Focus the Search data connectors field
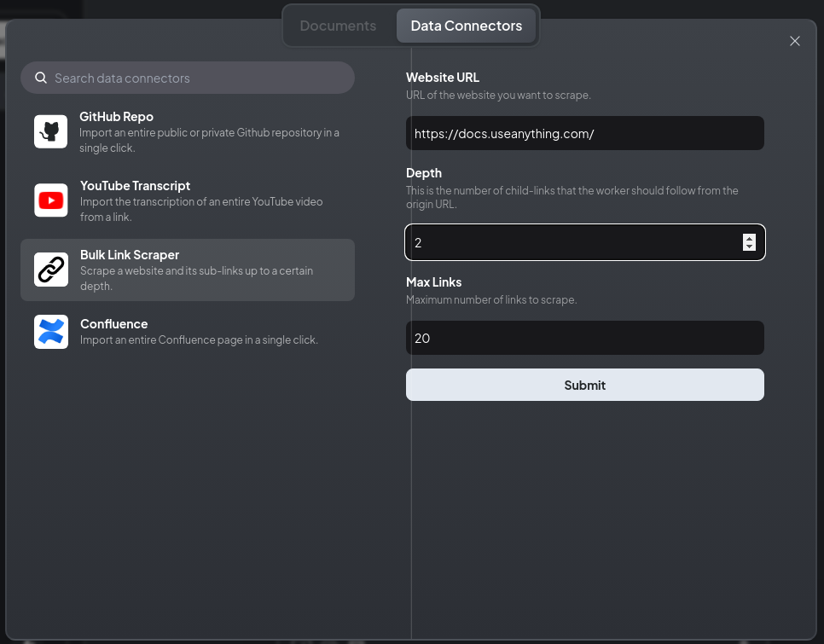This screenshot has height=644, width=824. pos(188,78)
